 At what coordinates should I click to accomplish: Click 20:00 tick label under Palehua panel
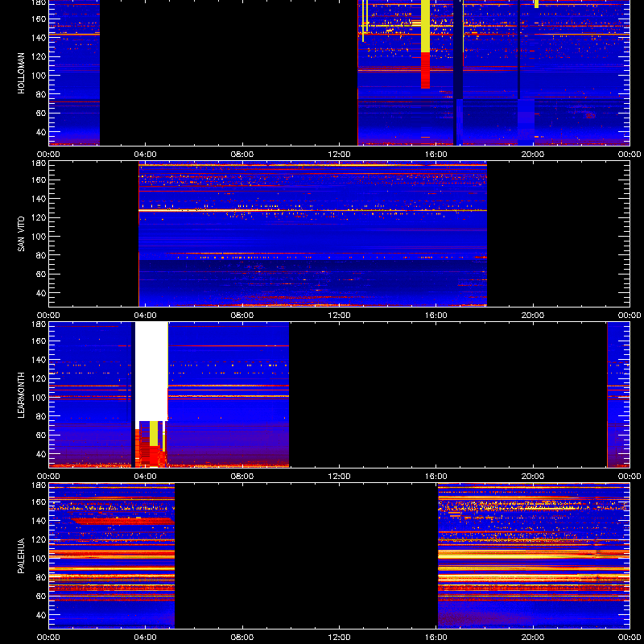click(533, 638)
